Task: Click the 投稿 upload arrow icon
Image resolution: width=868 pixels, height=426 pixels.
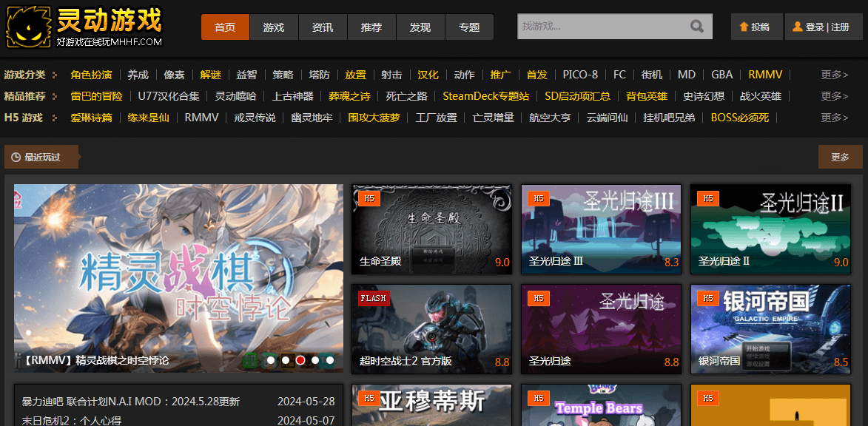Action: [744, 27]
